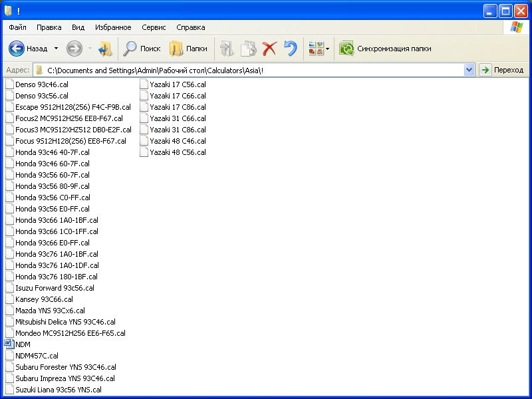Screen dimensions: 532x399
Task: Open the Views mode dropdown button
Action: tap(319, 49)
